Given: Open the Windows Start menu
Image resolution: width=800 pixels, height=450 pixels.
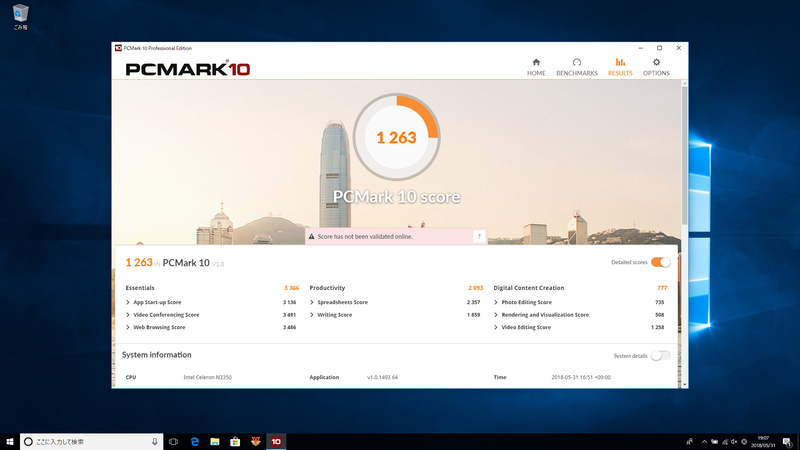Looking at the screenshot, I should tap(10, 441).
